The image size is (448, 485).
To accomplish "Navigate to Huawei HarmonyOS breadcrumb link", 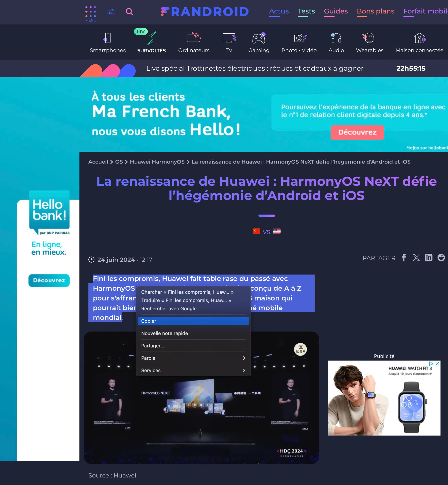I will click(x=157, y=162).
